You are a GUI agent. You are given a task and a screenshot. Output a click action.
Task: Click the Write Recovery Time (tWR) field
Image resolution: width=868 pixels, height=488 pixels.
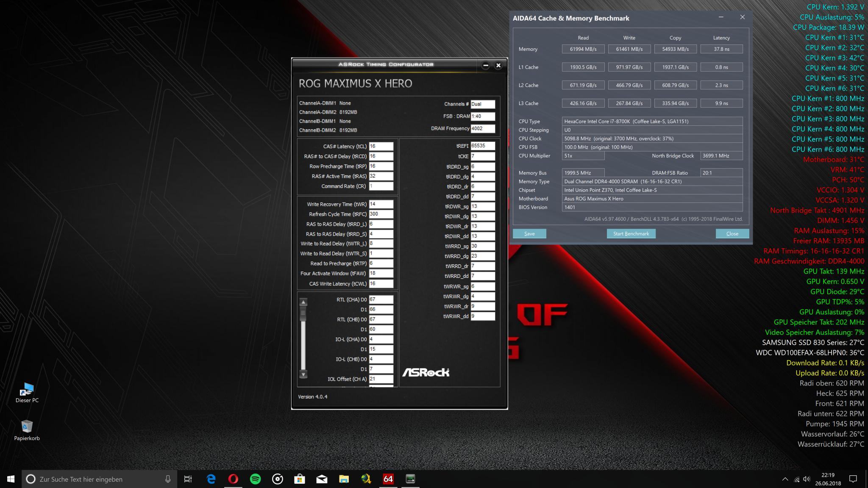381,204
